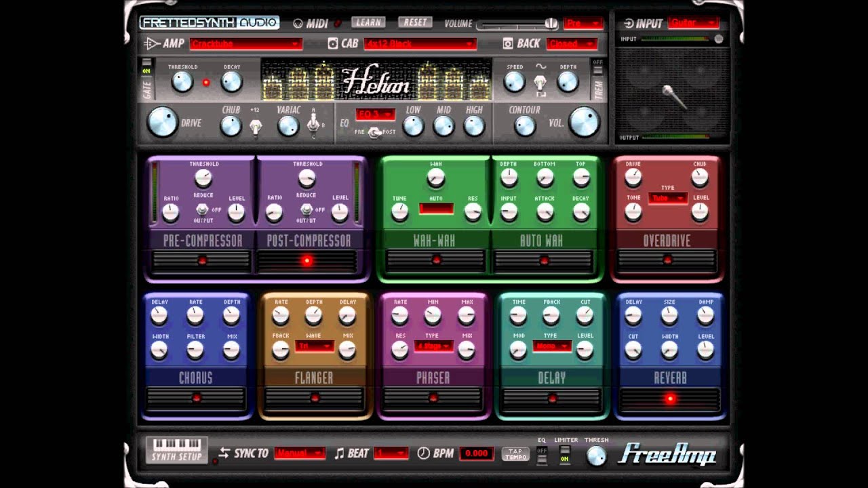This screenshot has width=868, height=488.
Task: Toggle the Overdrive pedal footswitch
Action: 667,260
